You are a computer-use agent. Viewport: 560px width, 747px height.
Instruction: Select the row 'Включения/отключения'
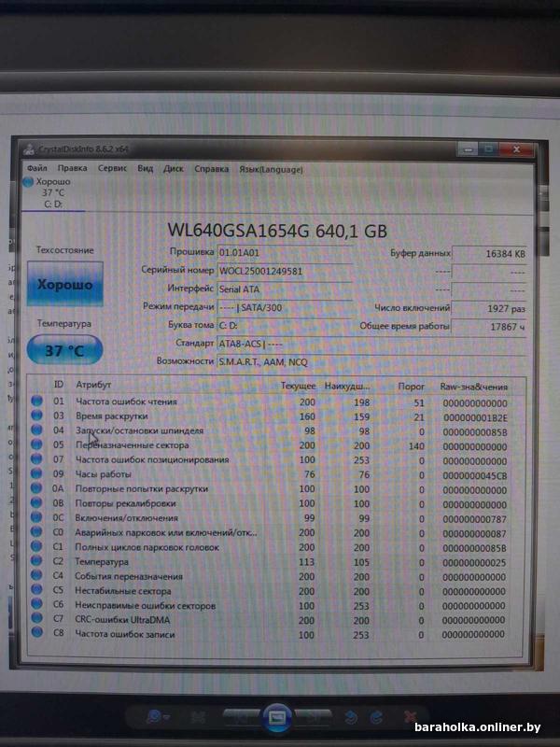[x=276, y=518]
